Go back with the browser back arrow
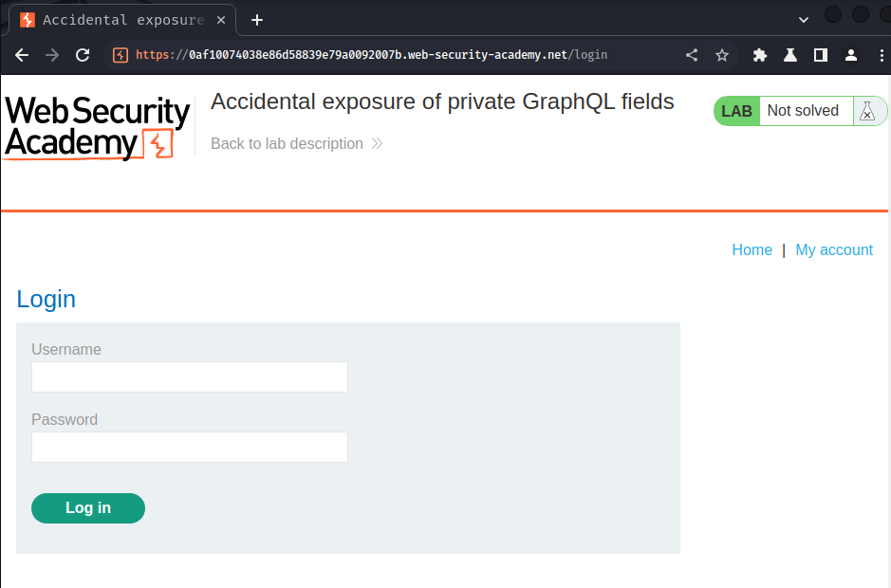891x588 pixels. [22, 55]
